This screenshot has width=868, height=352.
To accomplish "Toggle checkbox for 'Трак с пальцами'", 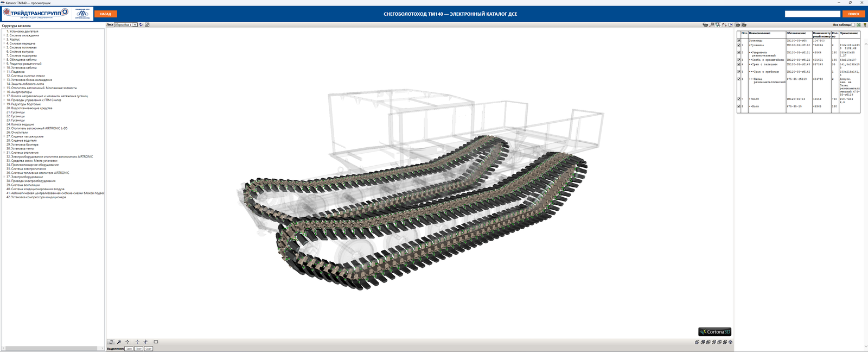I will click(739, 64).
